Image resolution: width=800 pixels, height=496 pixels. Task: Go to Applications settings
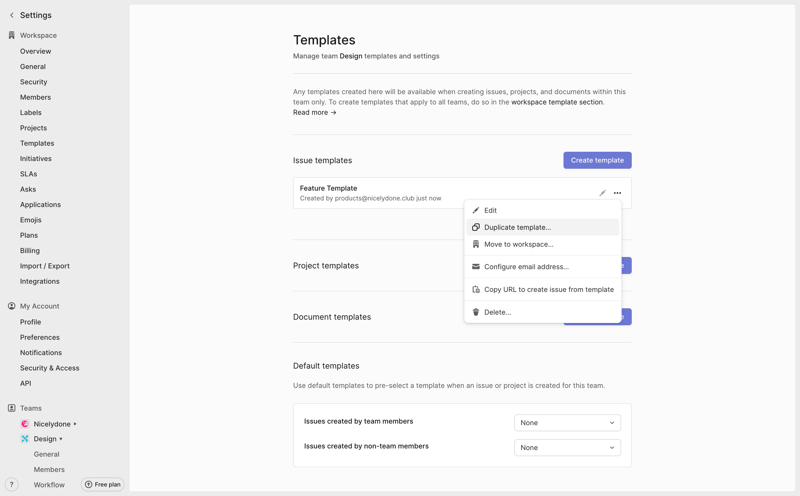click(x=40, y=205)
